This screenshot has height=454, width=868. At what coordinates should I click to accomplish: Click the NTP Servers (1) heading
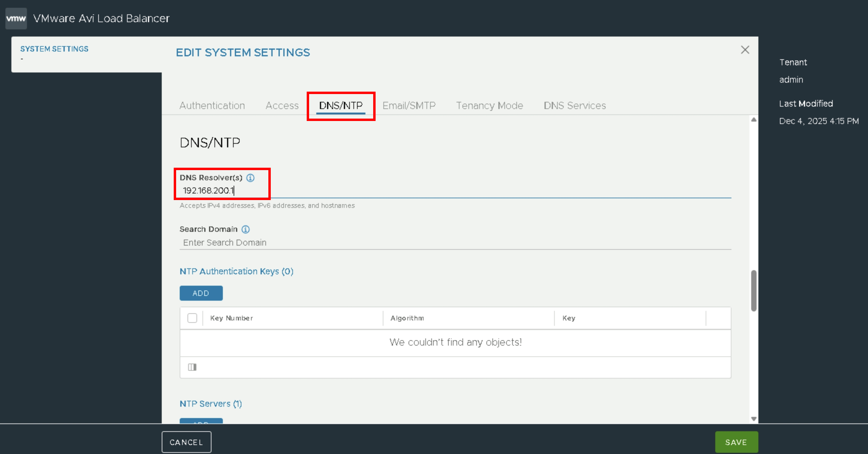pyautogui.click(x=211, y=403)
